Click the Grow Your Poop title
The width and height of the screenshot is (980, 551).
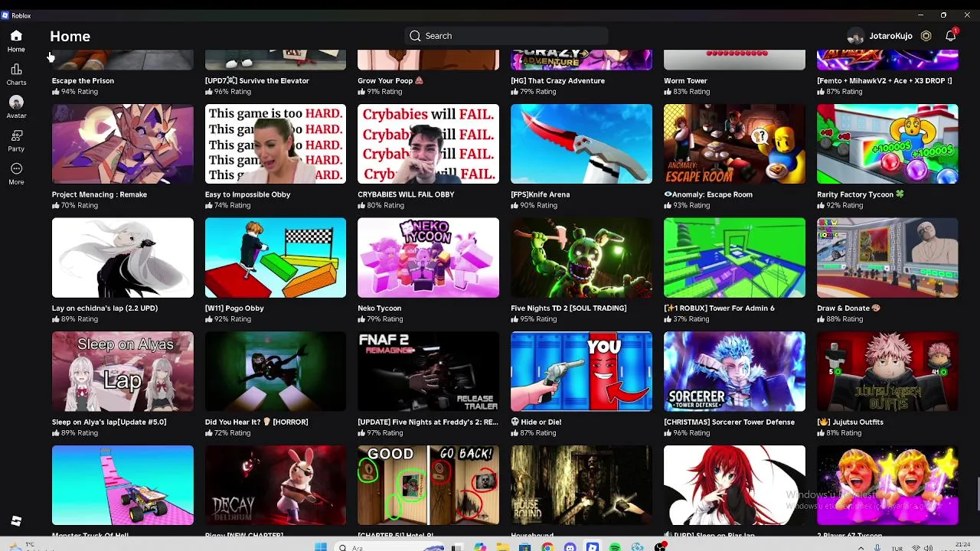[390, 80]
